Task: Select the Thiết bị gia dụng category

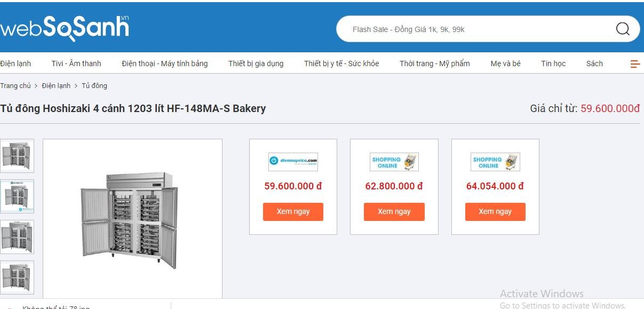Action: tap(256, 64)
